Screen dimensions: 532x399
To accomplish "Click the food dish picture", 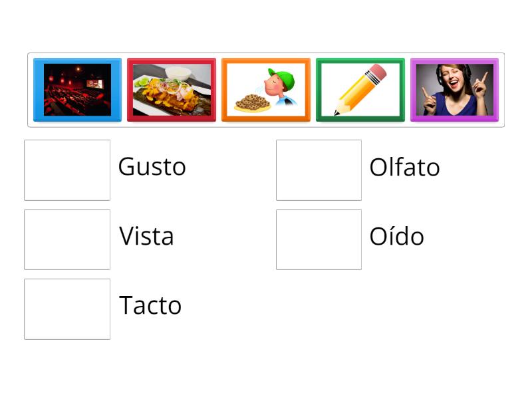I will pyautogui.click(x=172, y=90).
